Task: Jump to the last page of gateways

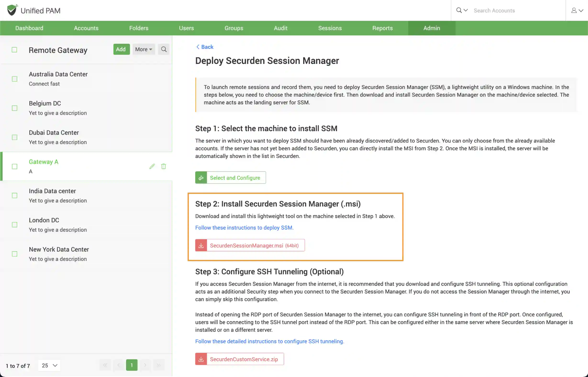Action: click(158, 365)
